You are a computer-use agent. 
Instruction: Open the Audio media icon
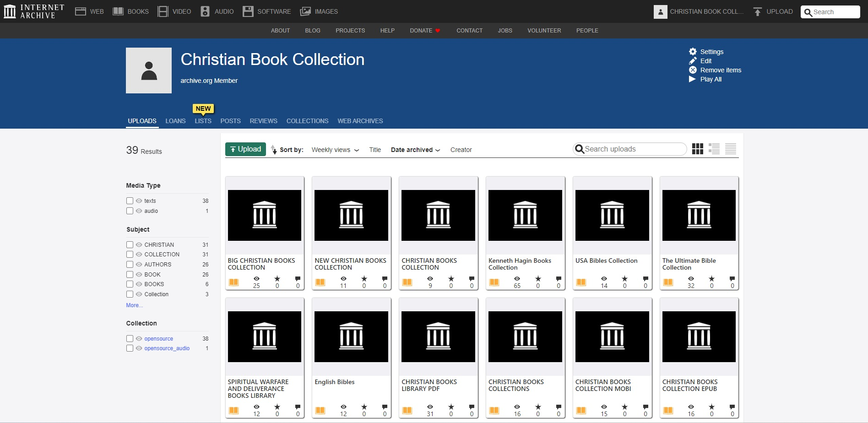[x=205, y=11]
